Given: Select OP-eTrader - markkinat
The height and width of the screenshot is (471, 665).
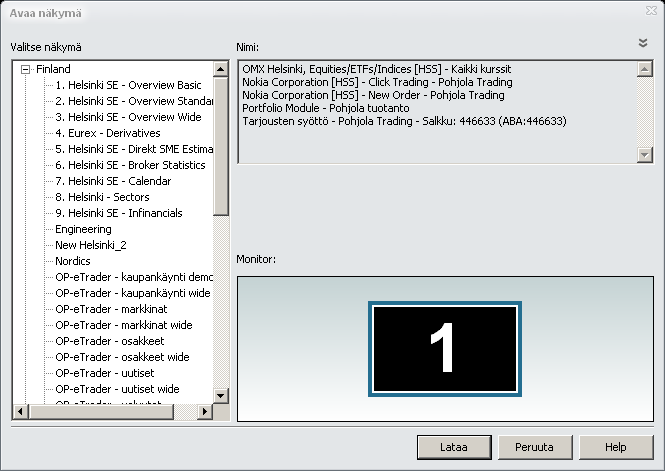Looking at the screenshot, I should [x=111, y=309].
